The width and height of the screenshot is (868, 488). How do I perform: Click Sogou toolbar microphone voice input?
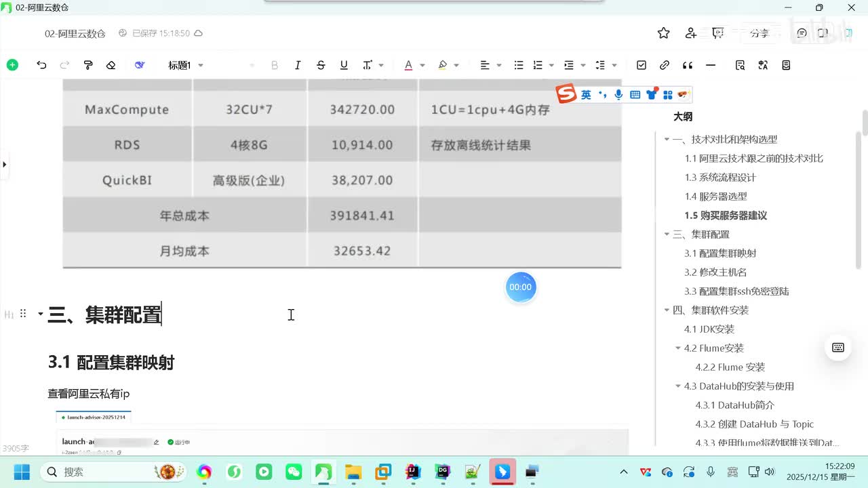point(618,95)
